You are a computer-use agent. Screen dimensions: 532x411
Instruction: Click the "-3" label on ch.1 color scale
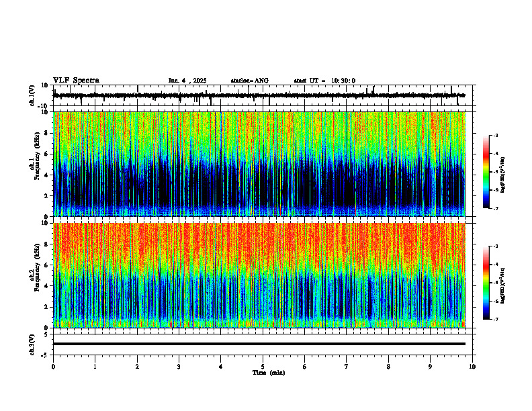(x=495, y=135)
